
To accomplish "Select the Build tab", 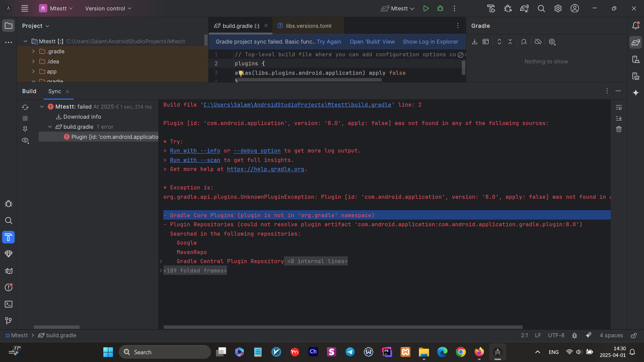I will pos(29,92).
